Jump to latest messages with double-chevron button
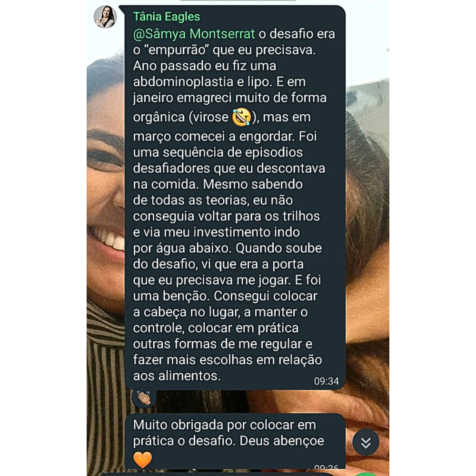The width and height of the screenshot is (476, 476). 366,442
